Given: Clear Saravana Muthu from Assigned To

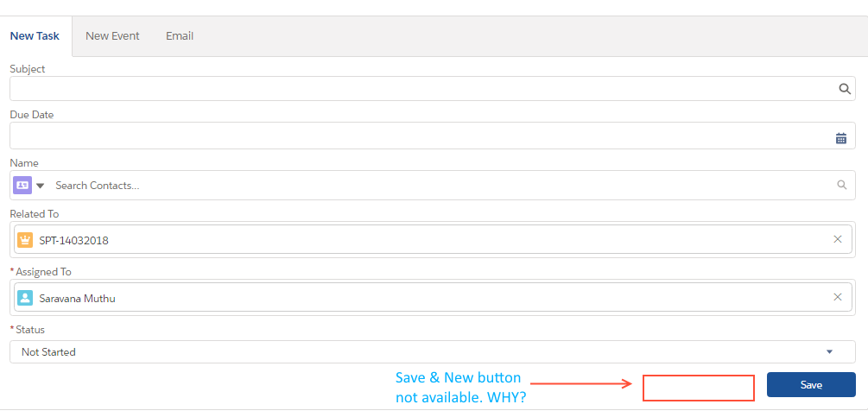Looking at the screenshot, I should click(837, 297).
